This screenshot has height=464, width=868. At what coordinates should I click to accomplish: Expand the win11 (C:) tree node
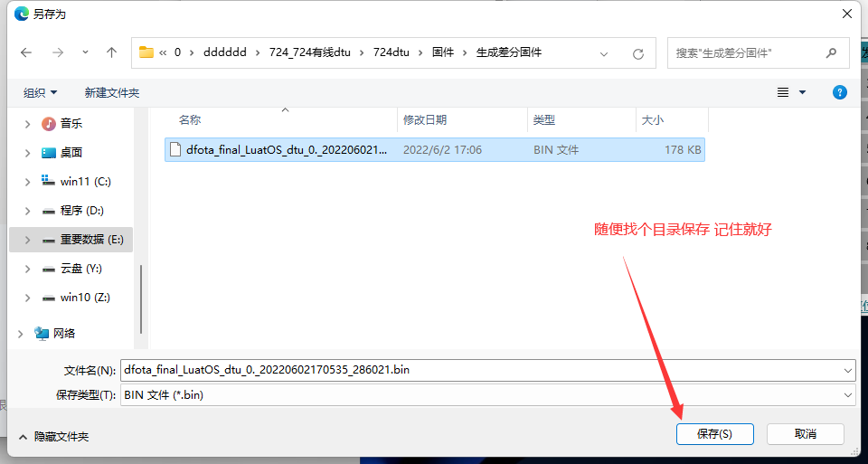point(27,182)
